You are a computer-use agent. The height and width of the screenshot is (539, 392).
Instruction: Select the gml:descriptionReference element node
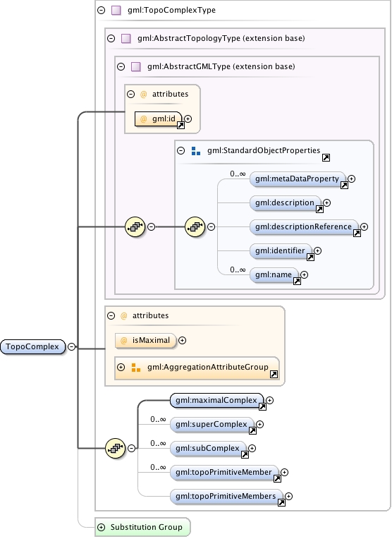[304, 227]
